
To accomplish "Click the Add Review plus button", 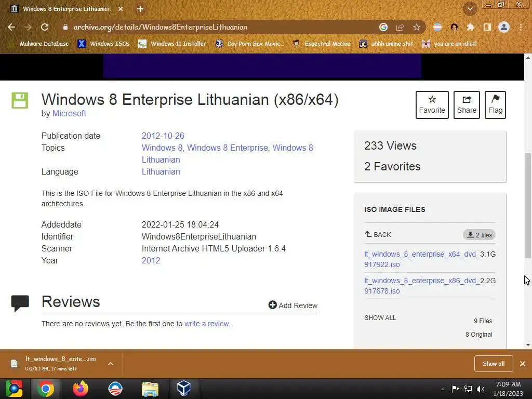I will (x=293, y=305).
